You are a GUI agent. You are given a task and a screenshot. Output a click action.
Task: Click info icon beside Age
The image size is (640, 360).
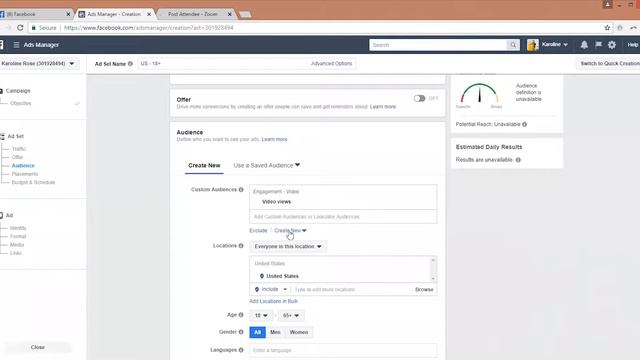(241, 315)
